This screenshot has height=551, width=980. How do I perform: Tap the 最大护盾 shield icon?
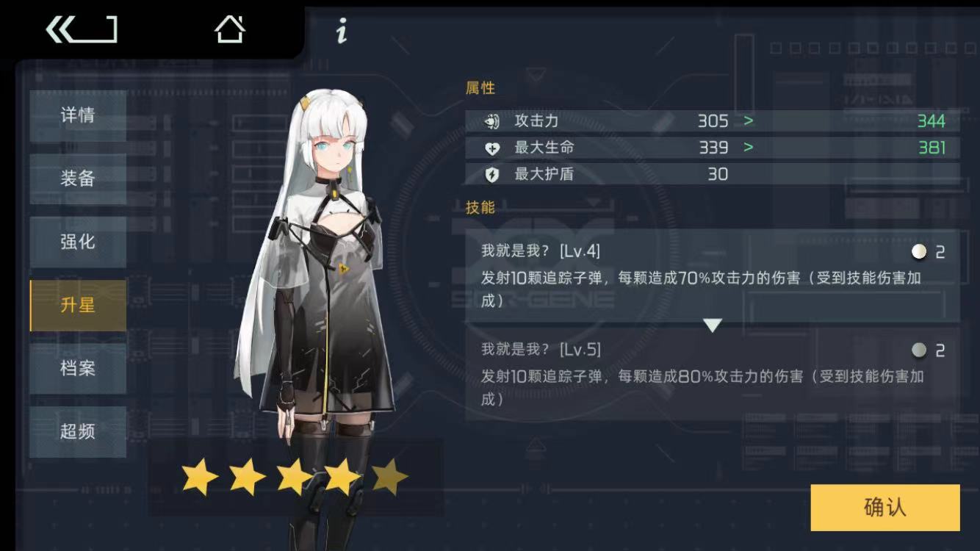pyautogui.click(x=492, y=175)
